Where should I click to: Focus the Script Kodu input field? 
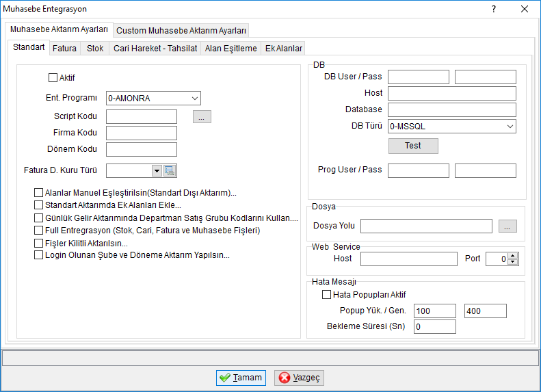[x=142, y=116]
